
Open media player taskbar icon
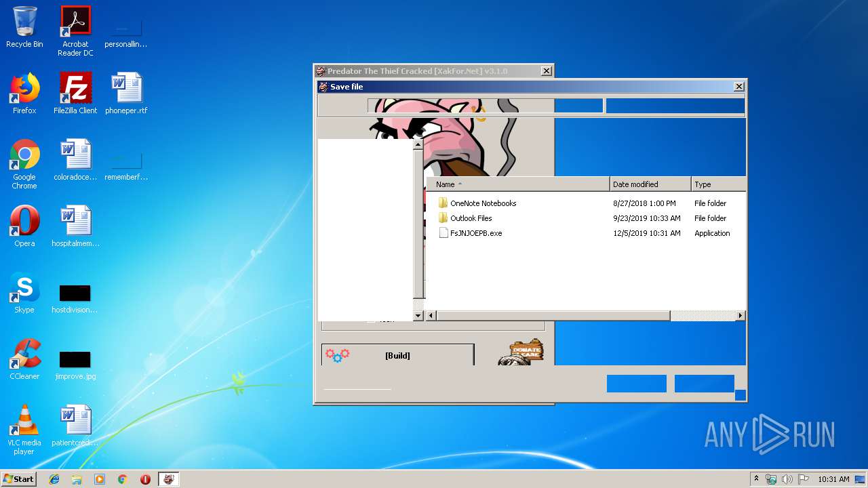(x=100, y=479)
